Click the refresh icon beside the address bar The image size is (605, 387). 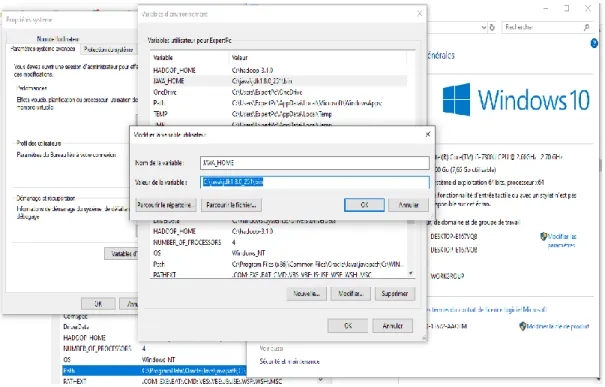point(492,27)
